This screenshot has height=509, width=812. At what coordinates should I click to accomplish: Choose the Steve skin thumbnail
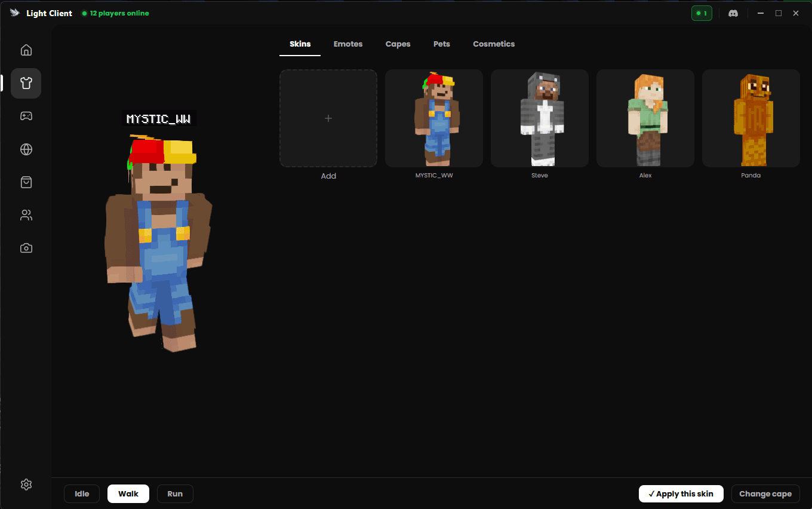coord(540,118)
